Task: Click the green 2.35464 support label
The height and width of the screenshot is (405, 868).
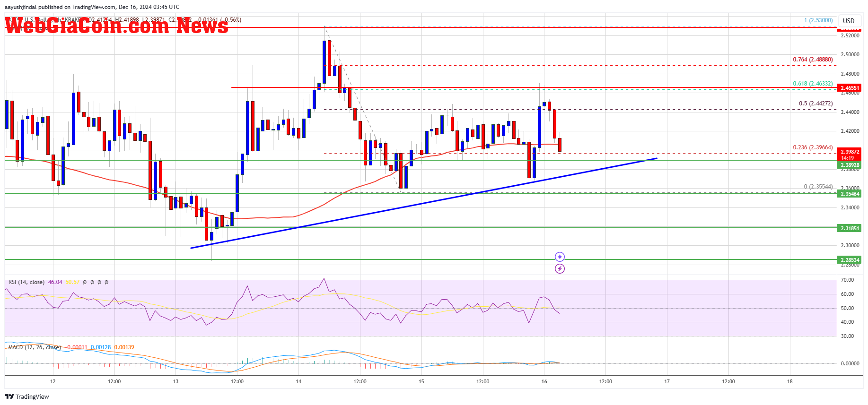Action: coord(850,194)
